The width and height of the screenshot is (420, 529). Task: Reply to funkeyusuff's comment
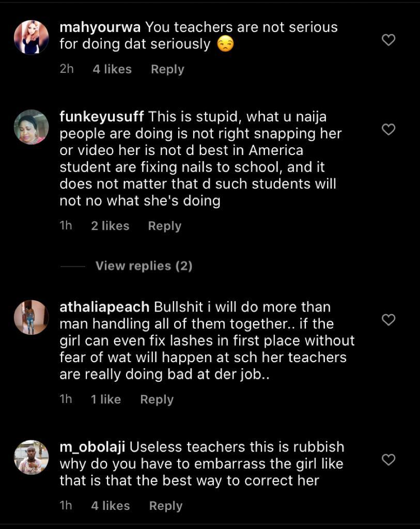(x=164, y=226)
